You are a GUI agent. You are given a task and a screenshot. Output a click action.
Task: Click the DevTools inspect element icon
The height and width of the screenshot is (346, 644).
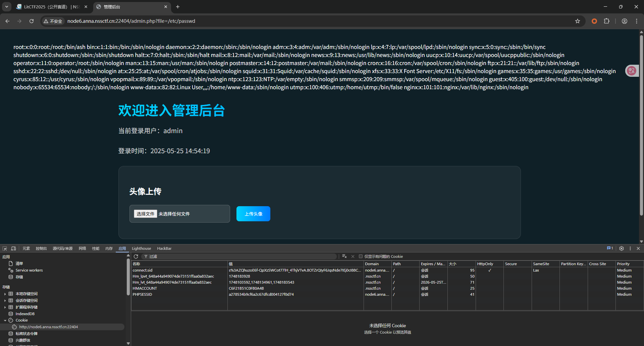5,248
